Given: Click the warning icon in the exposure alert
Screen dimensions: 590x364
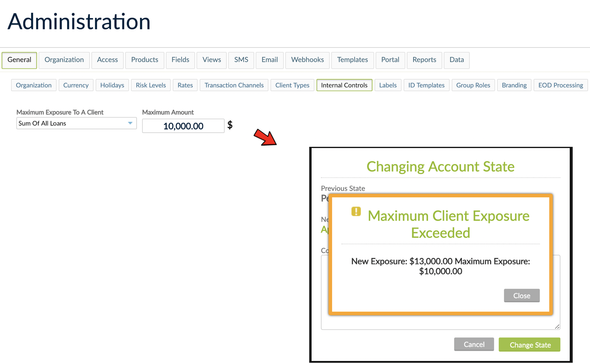Looking at the screenshot, I should 355,212.
